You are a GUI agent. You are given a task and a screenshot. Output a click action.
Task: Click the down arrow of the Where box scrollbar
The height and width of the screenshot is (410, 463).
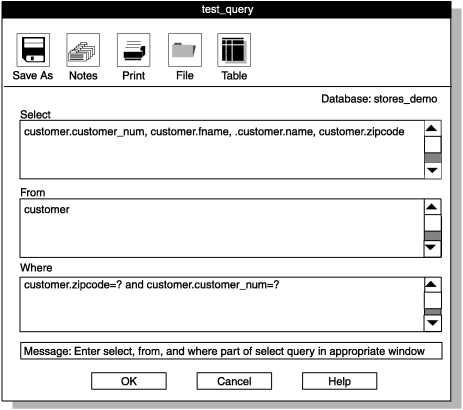click(x=432, y=323)
